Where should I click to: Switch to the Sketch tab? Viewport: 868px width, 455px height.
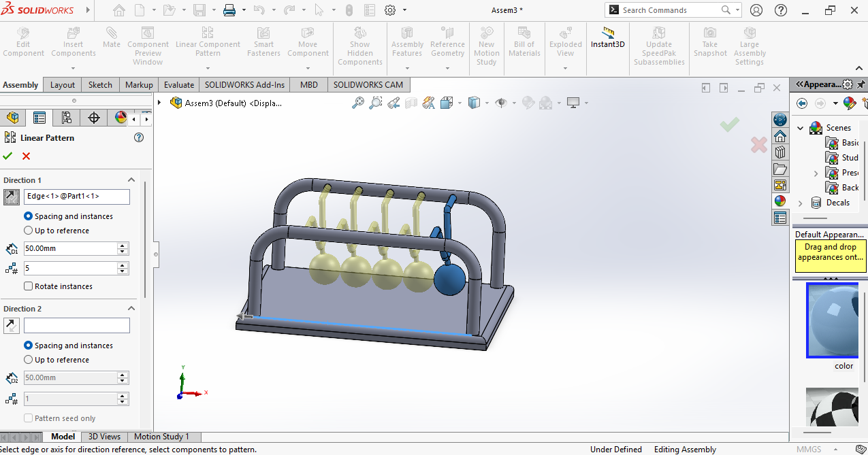(x=100, y=85)
